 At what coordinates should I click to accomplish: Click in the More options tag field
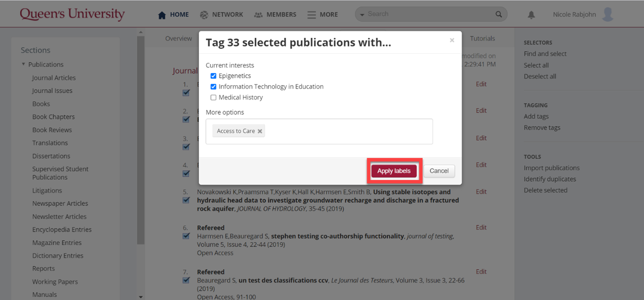tap(347, 132)
